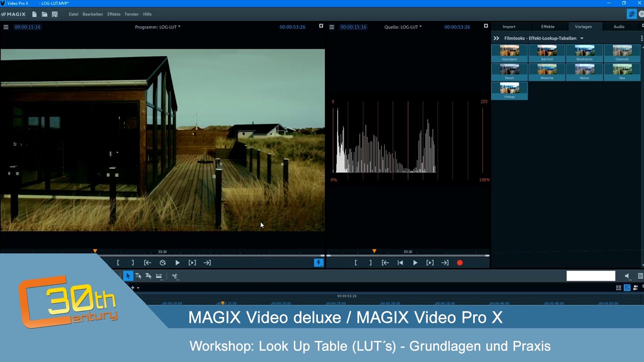Jump to range start in the source monitor
The image size is (644, 362).
(385, 262)
